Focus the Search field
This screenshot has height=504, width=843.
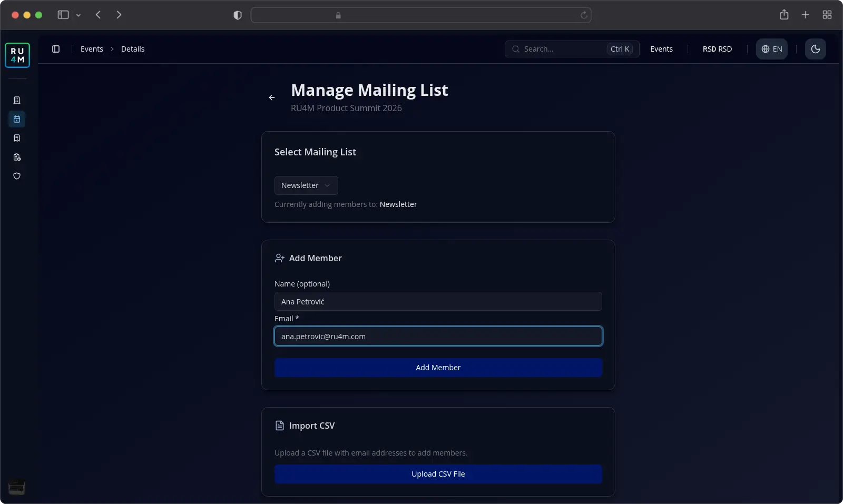coord(572,49)
